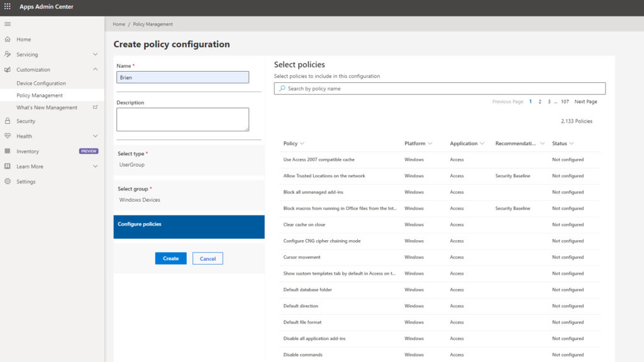Click Security Baseline in Allow Trusted Locations row
644x362 pixels.
click(x=513, y=176)
